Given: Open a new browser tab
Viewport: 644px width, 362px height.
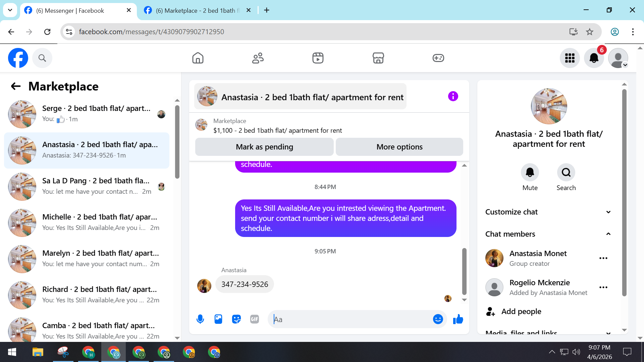Looking at the screenshot, I should [x=267, y=10].
